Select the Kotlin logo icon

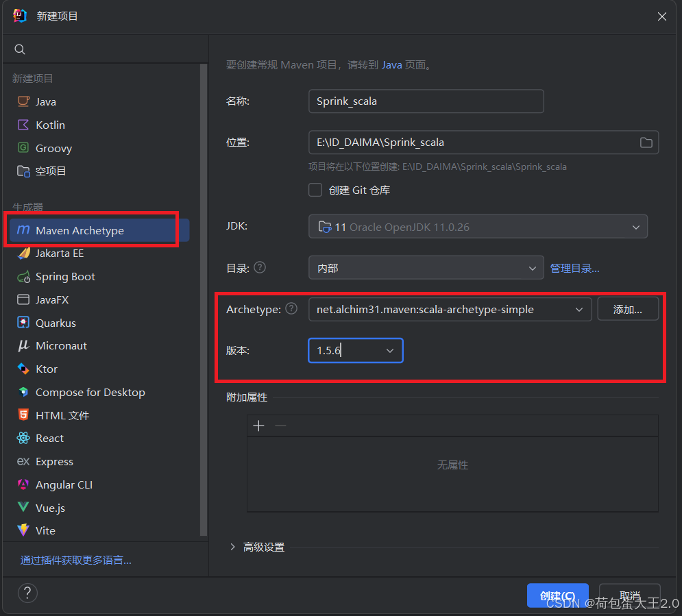click(23, 125)
